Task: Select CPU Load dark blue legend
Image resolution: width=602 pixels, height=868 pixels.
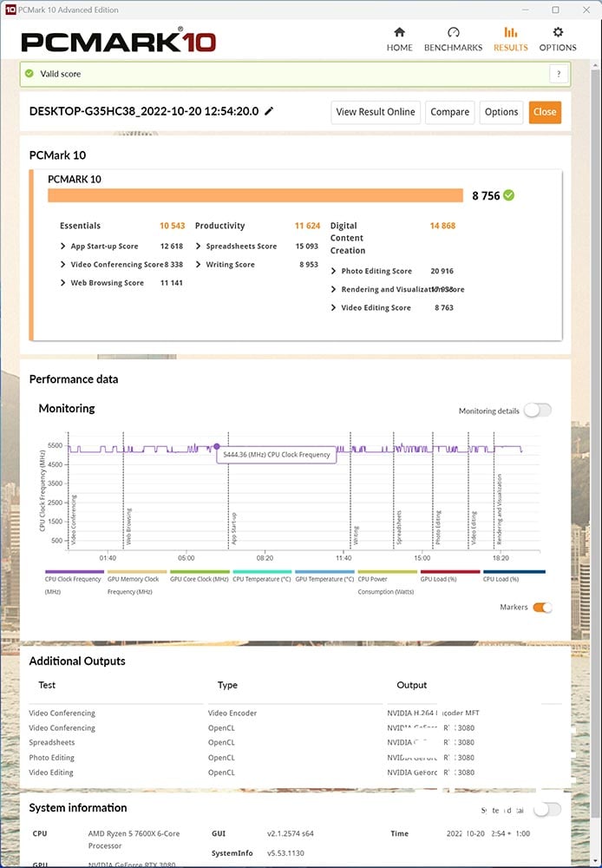Action: click(514, 575)
